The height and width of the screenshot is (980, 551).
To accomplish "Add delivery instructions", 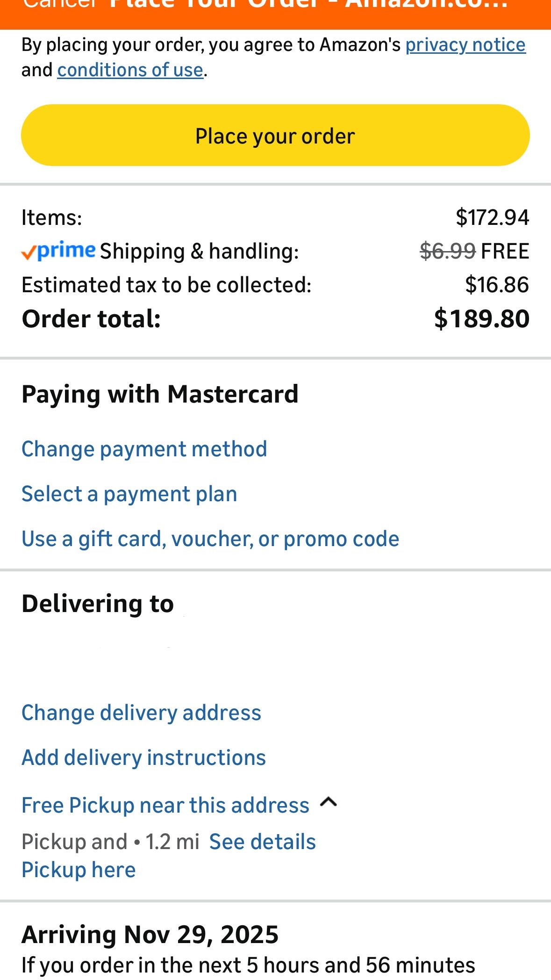I will coord(143,757).
